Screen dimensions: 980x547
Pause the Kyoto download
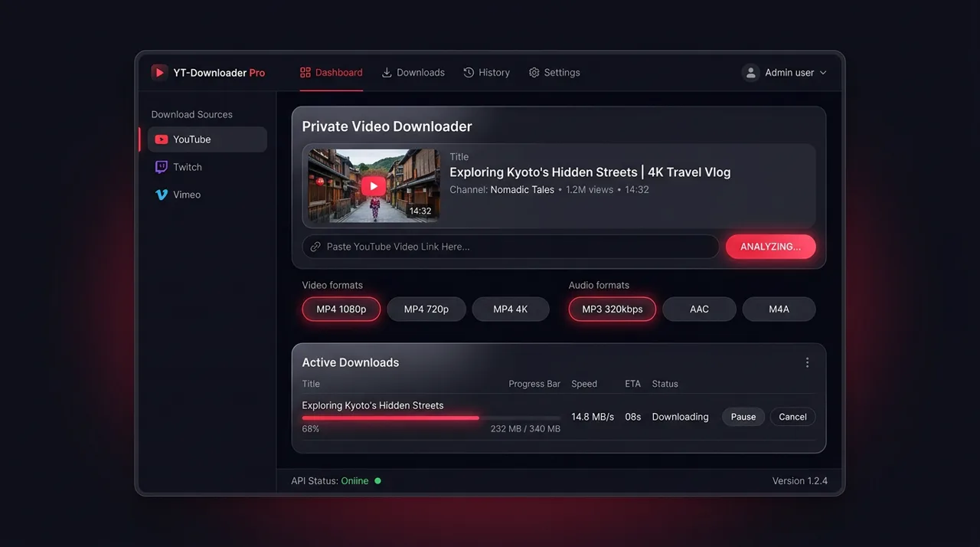click(x=743, y=417)
